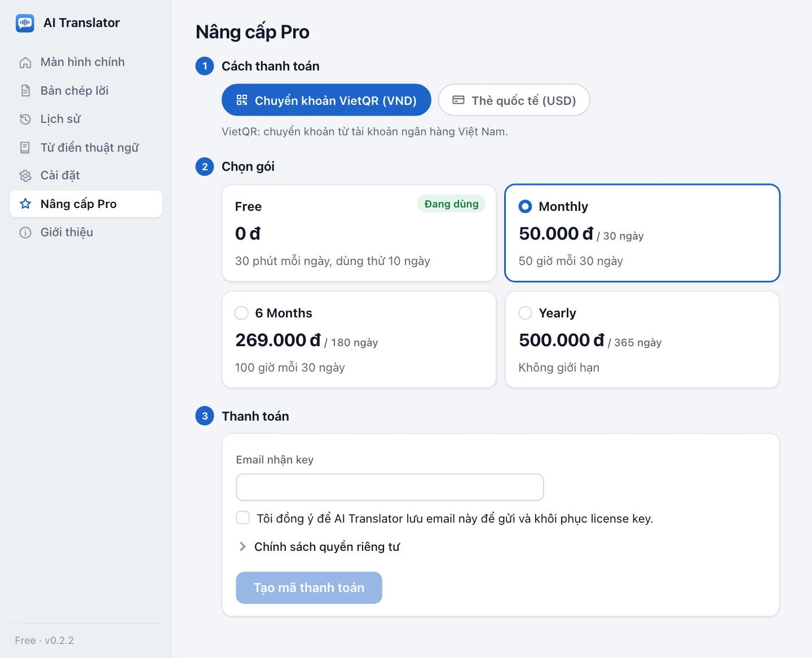Screen dimensions: 812x658
Task: Click the home icon beside Màn hình chính
Action: (25, 63)
